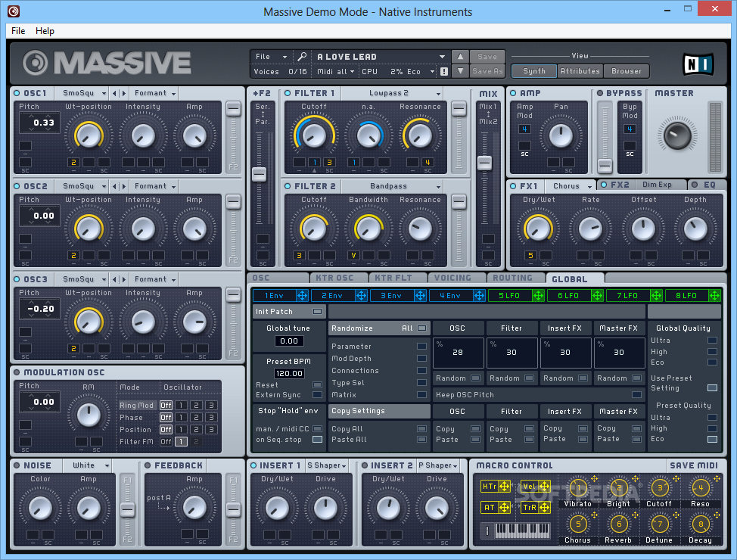Toggle Filter 1 power button

click(x=288, y=93)
